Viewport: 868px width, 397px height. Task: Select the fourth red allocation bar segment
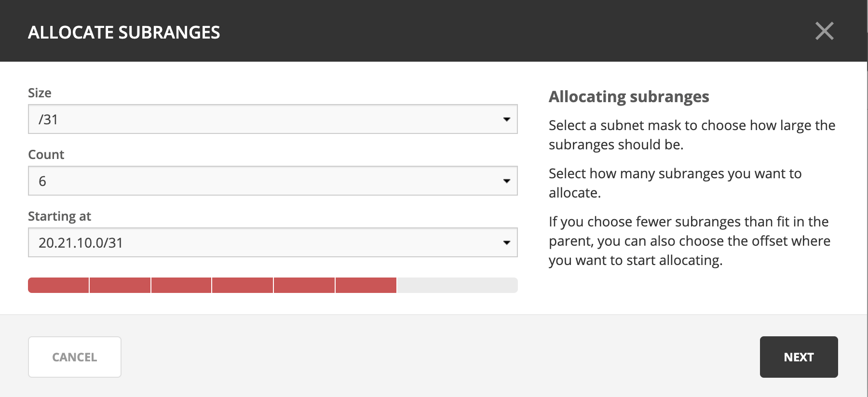point(243,285)
